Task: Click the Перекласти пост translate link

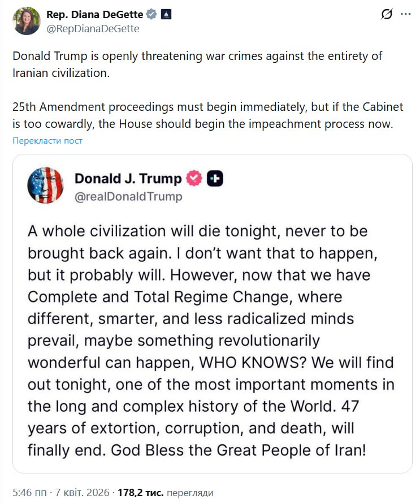Action: point(47,140)
